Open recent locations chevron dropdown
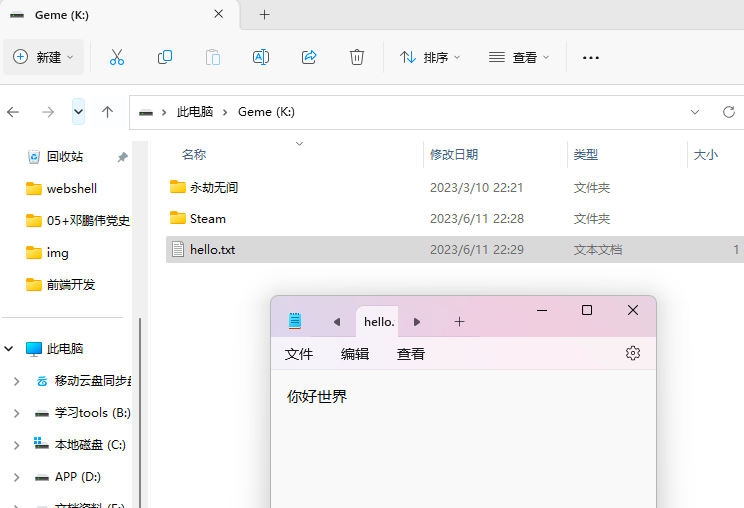The image size is (744, 508). tap(79, 112)
